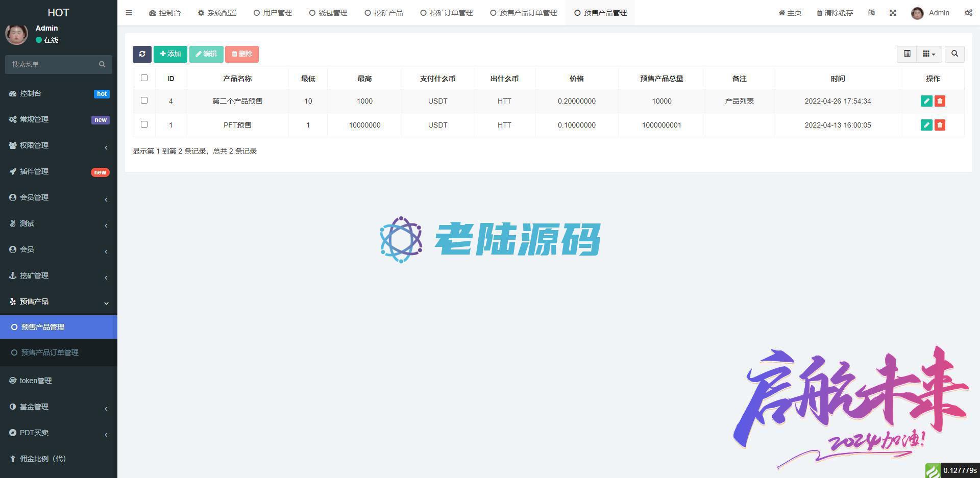
Task: Click the 2022-04-13 16:00:05 time cell
Action: coord(838,125)
